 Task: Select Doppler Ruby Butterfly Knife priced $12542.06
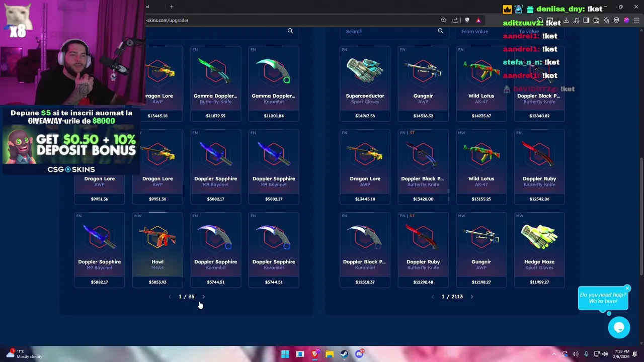tap(539, 167)
